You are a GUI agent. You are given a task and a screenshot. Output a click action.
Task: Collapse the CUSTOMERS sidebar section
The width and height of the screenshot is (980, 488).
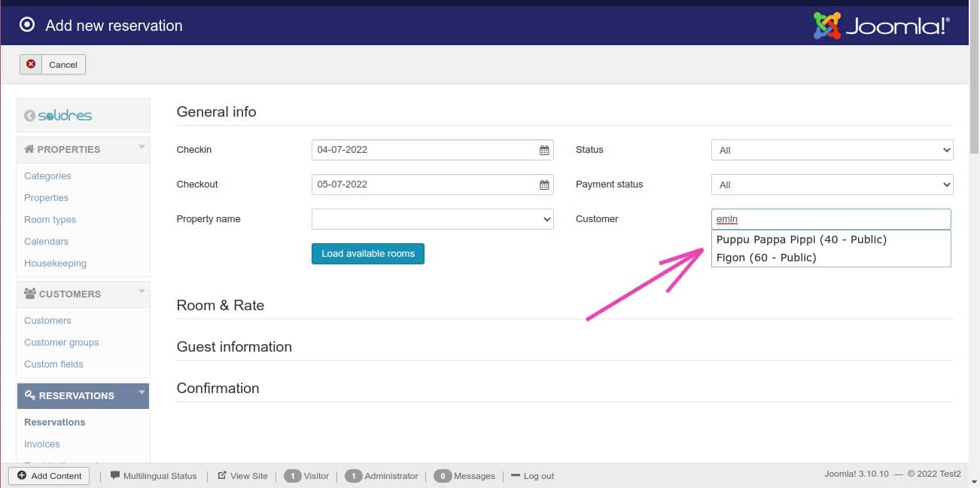tap(142, 292)
